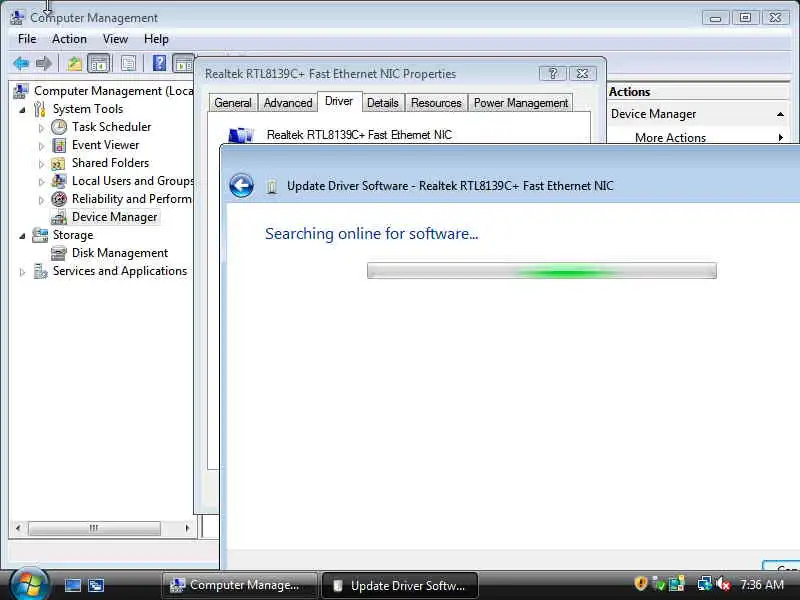The width and height of the screenshot is (800, 600).
Task: Click the tree pane horizontal scrollbar thumb
Action: [94, 528]
